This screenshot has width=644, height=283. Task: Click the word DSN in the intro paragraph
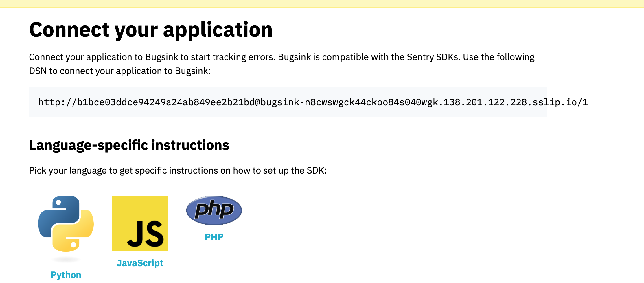point(38,71)
